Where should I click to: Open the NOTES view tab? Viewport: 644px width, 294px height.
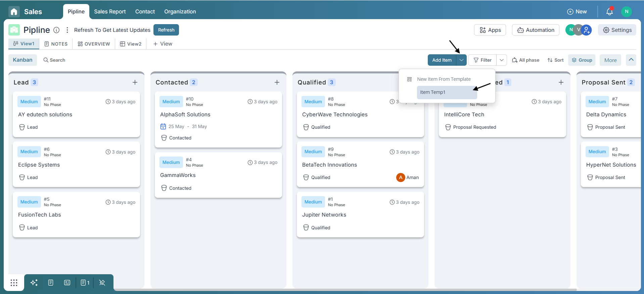56,44
